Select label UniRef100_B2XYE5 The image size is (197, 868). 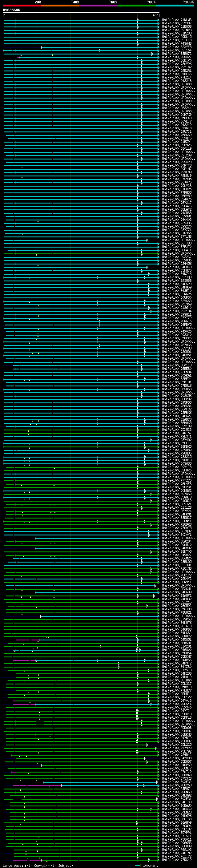coord(177,47)
